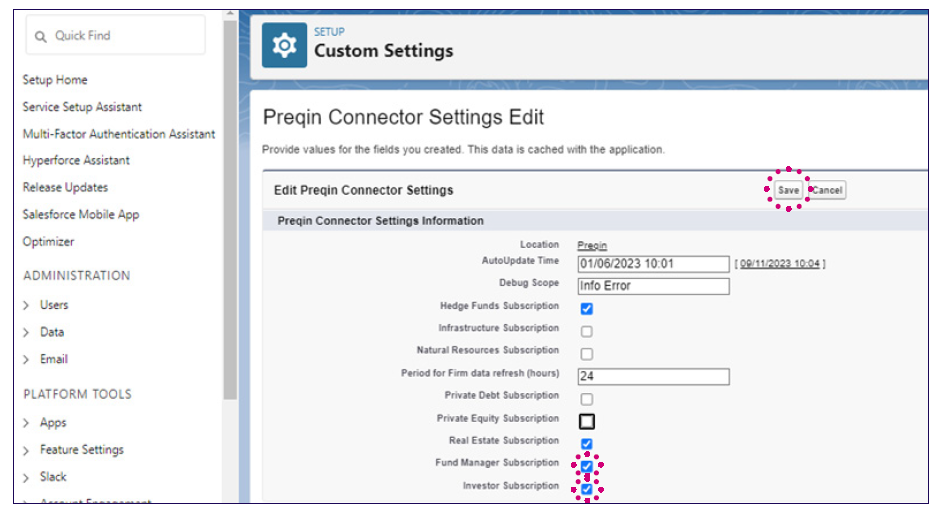Image resolution: width=936 pixels, height=513 pixels.
Task: Click the Debug Scope field
Action: pyautogui.click(x=654, y=286)
